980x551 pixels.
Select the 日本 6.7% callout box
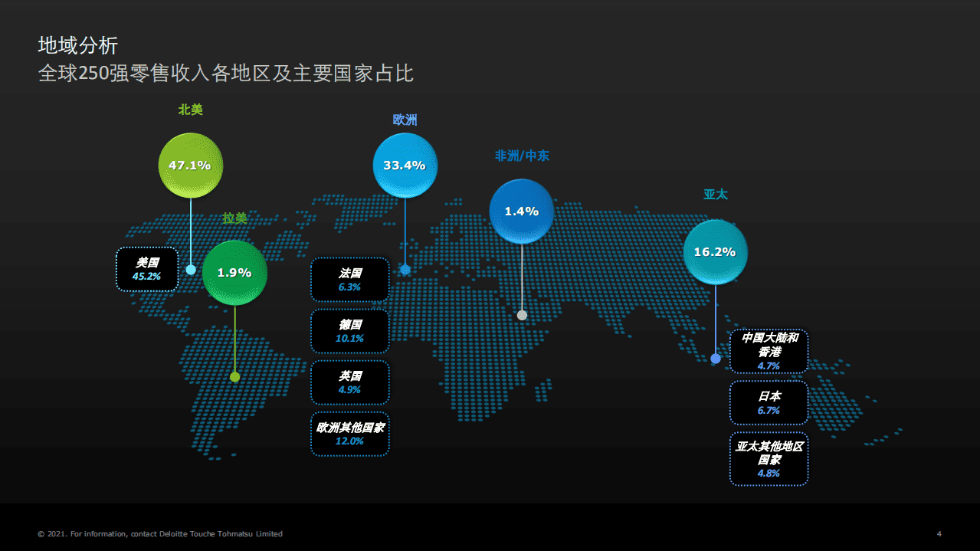tap(769, 403)
